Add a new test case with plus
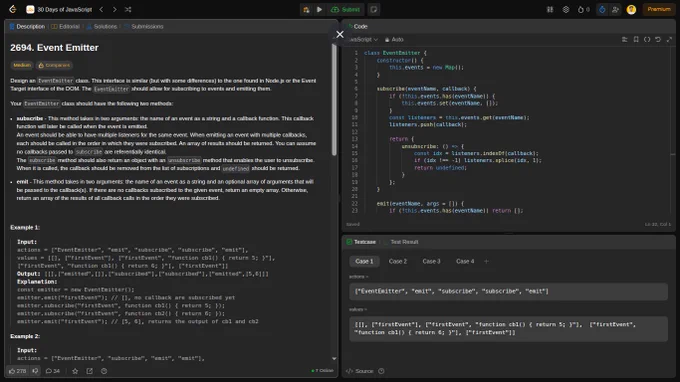 486,261
